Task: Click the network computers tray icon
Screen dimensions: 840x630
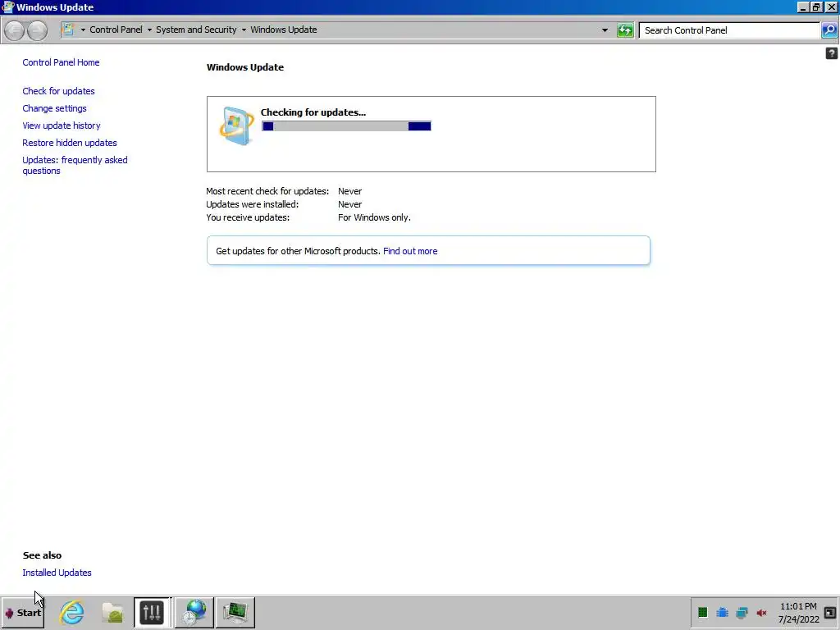Action: pos(742,612)
